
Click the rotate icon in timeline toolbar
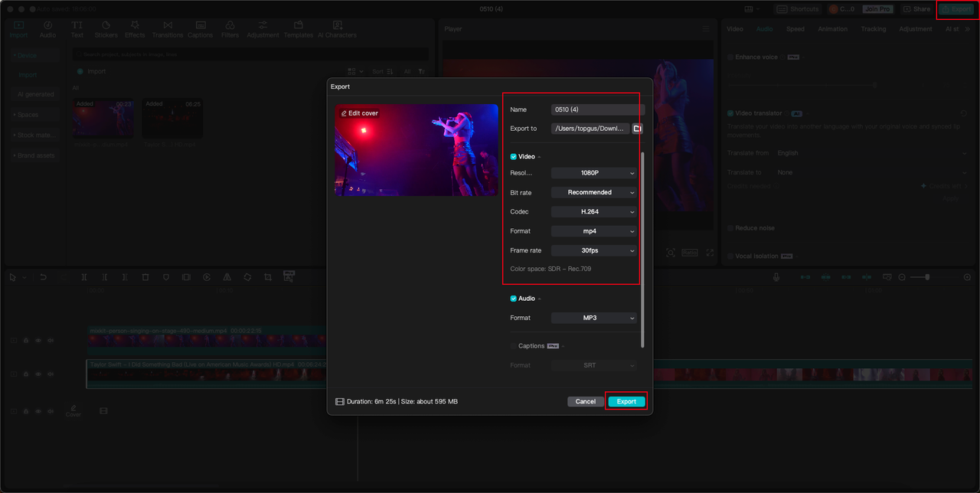pos(247,277)
